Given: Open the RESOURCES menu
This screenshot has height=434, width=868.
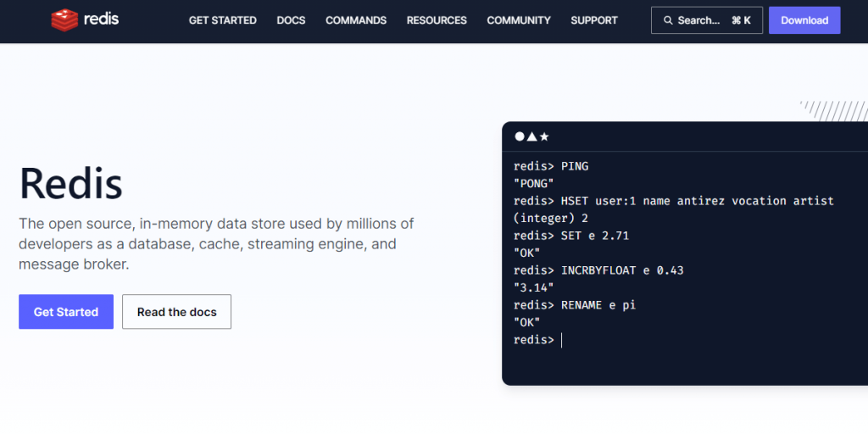Looking at the screenshot, I should pos(437,20).
